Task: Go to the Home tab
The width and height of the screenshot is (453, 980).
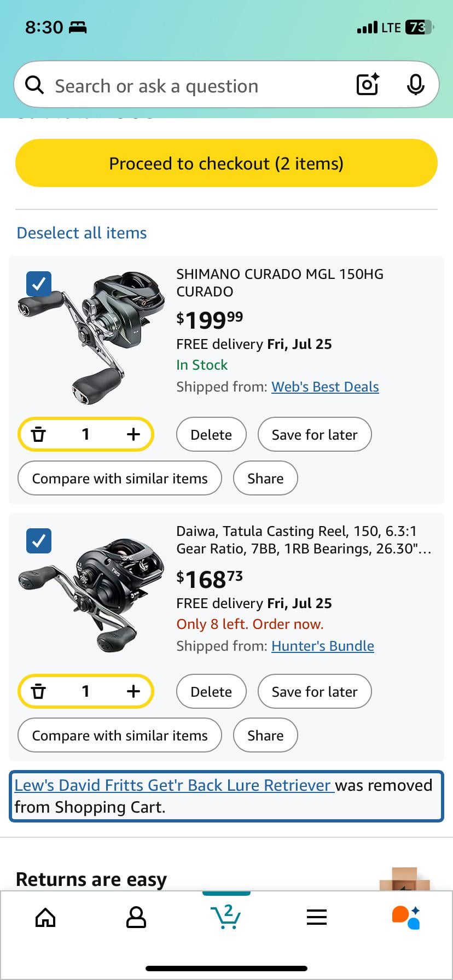Action: click(45, 917)
